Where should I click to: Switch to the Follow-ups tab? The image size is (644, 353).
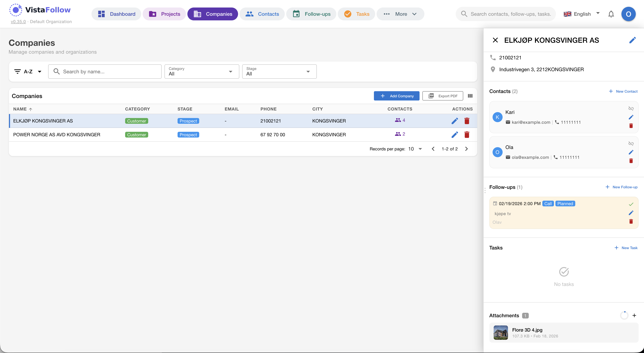[x=311, y=14]
